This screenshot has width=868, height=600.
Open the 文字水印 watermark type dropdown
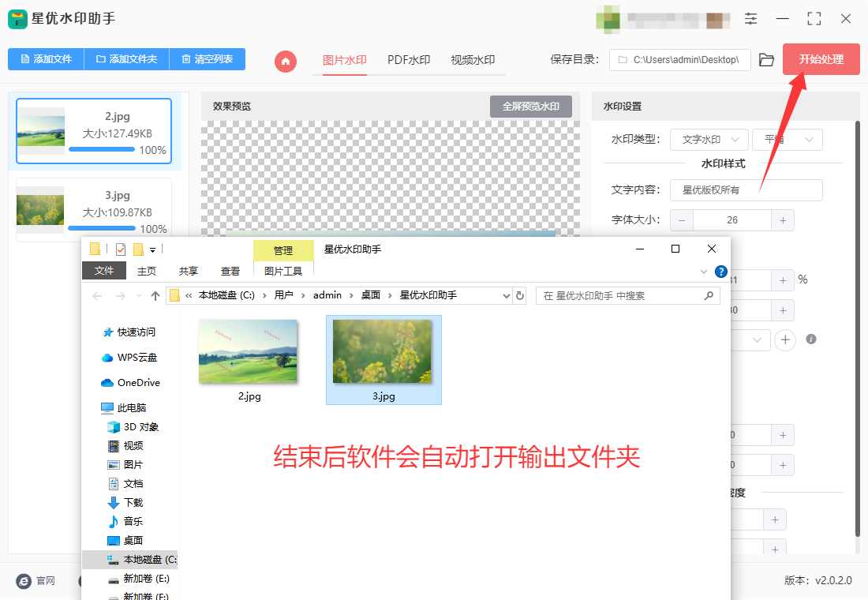pos(709,140)
